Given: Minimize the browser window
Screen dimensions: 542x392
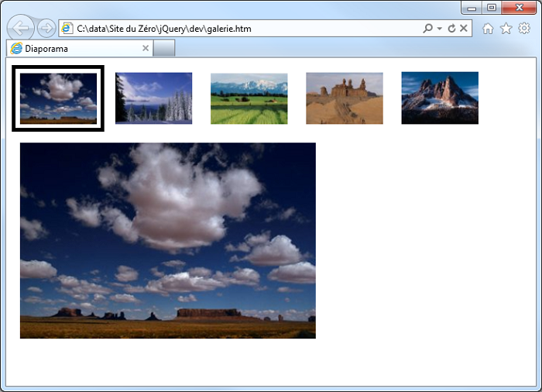Looking at the screenshot, I should tap(472, 8).
